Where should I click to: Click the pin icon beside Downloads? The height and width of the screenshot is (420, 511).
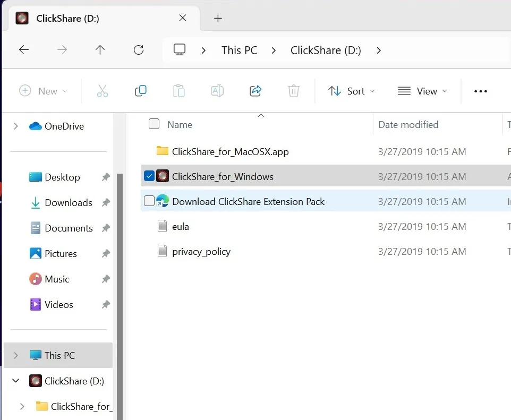[x=106, y=202]
